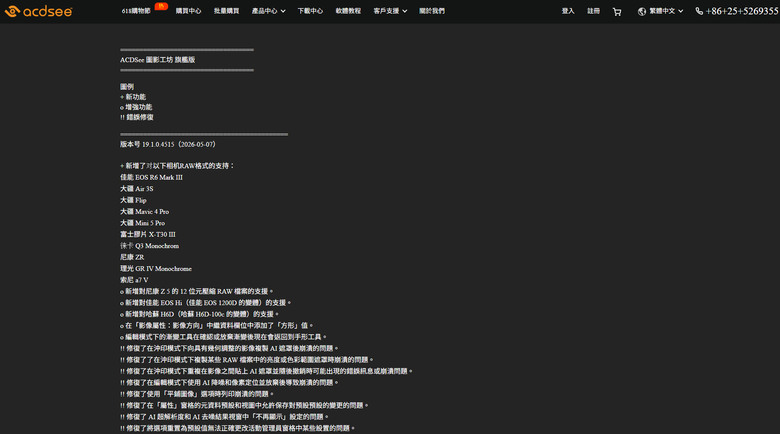Click the Air 3S line
The width and height of the screenshot is (780, 434).
(137, 189)
